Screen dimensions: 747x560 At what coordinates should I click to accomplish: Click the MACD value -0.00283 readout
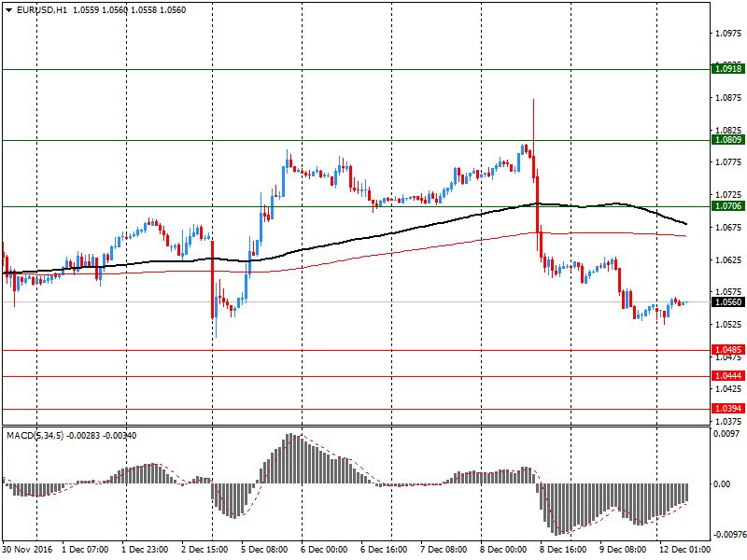point(83,435)
